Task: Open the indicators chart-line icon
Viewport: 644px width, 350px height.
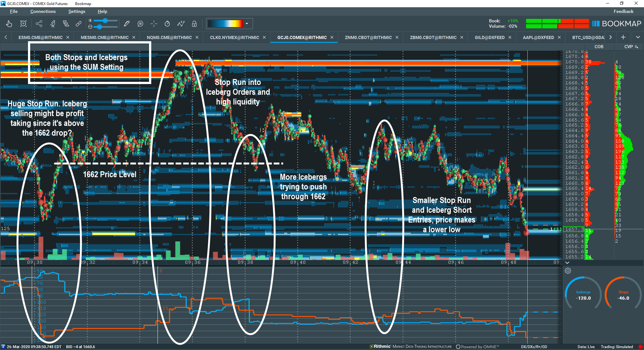Action: point(181,24)
